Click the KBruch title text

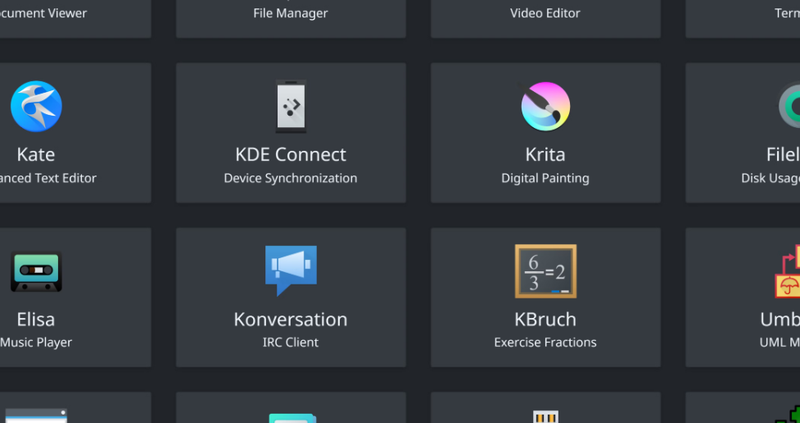(x=545, y=319)
